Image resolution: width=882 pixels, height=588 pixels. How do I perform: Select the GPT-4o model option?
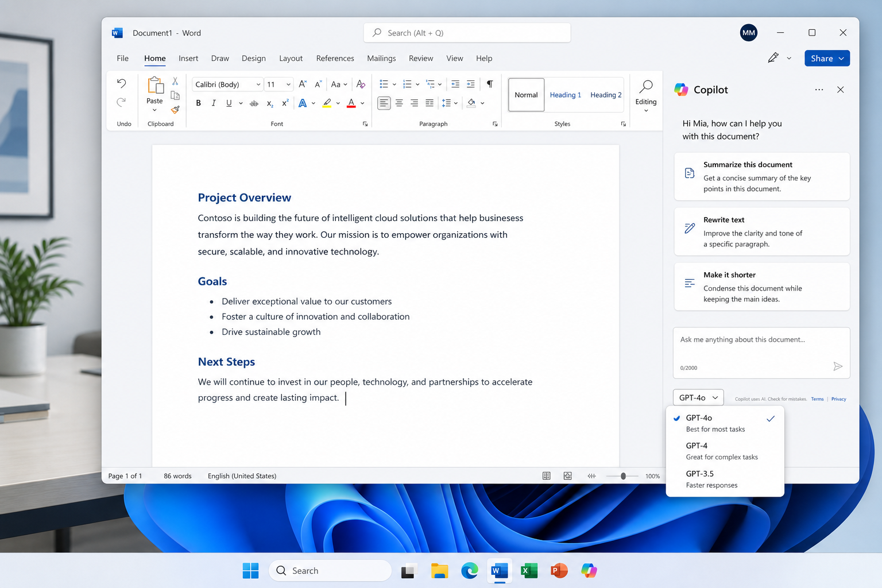point(725,423)
